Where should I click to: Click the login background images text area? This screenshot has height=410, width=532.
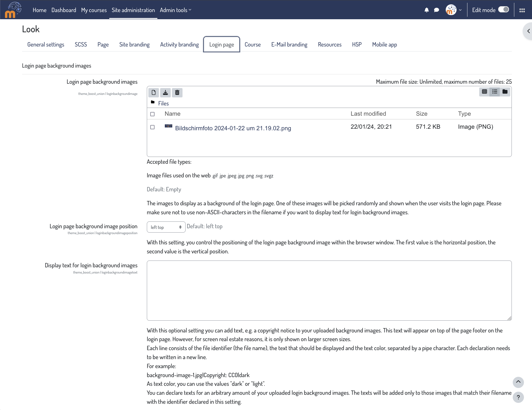[x=329, y=291]
